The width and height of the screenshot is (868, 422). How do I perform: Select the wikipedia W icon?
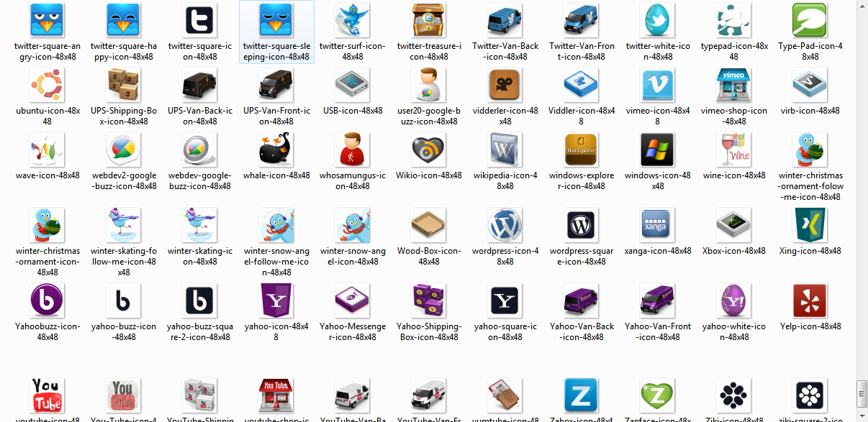click(x=505, y=150)
